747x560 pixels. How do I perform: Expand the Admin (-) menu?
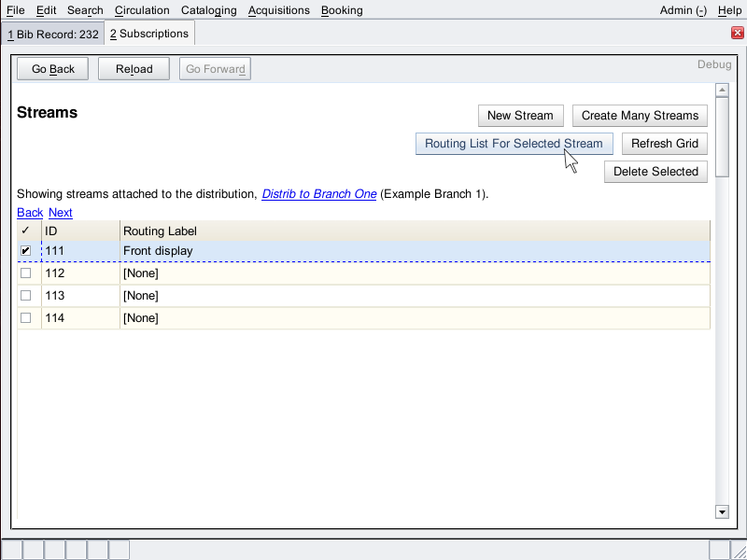[x=683, y=10]
